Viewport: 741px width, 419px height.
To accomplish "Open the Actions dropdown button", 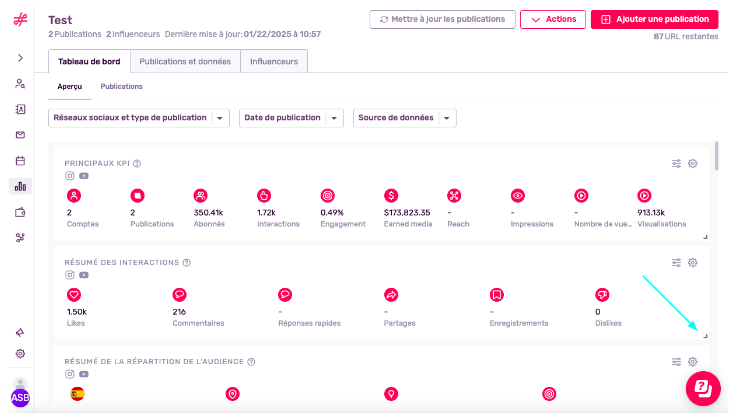I will (553, 19).
